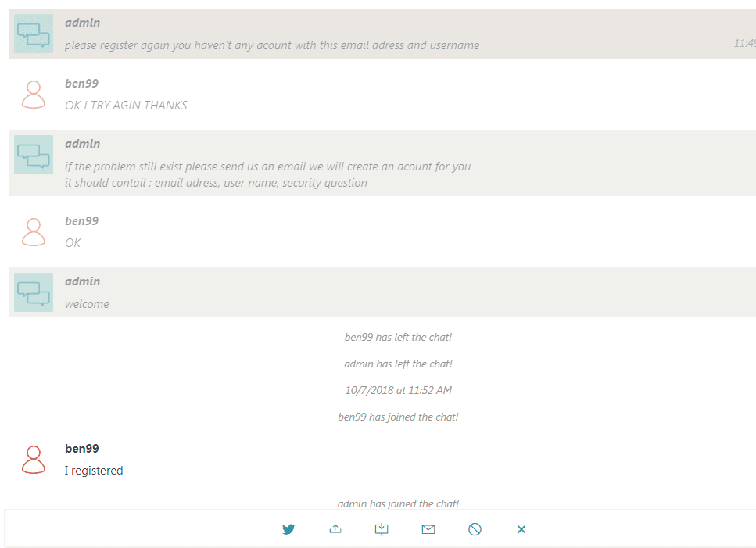The height and width of the screenshot is (548, 756).
Task: Click the 'OK I TRY AGIN THANKS' message
Action: 126,106
